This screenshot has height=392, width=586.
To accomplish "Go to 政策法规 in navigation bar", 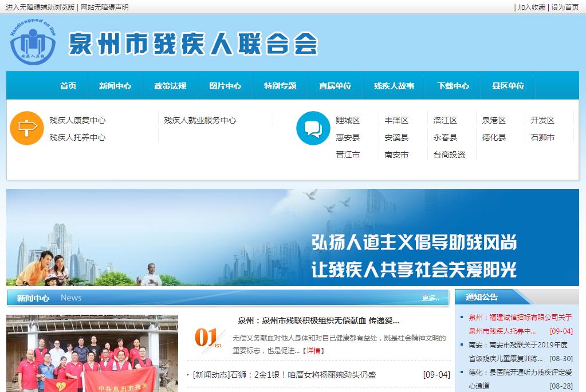I will coord(170,86).
